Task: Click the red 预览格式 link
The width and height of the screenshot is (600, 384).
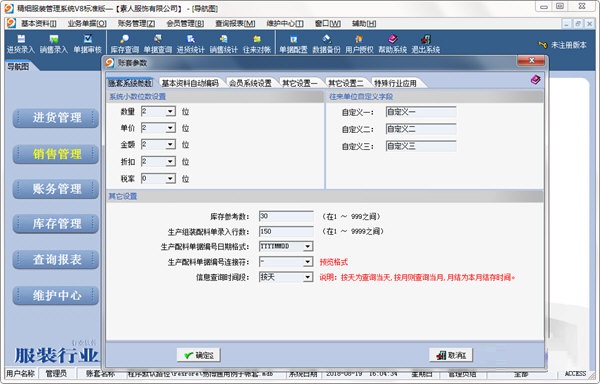Action: pos(334,262)
